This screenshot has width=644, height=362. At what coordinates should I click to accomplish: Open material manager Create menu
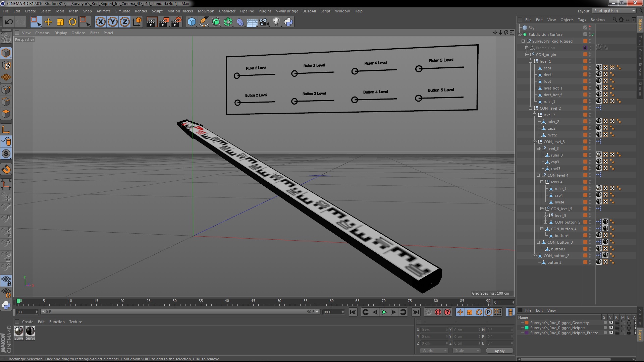coord(28,322)
